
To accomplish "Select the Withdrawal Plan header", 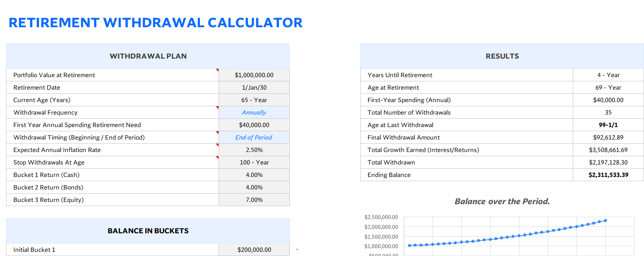I will (148, 56).
